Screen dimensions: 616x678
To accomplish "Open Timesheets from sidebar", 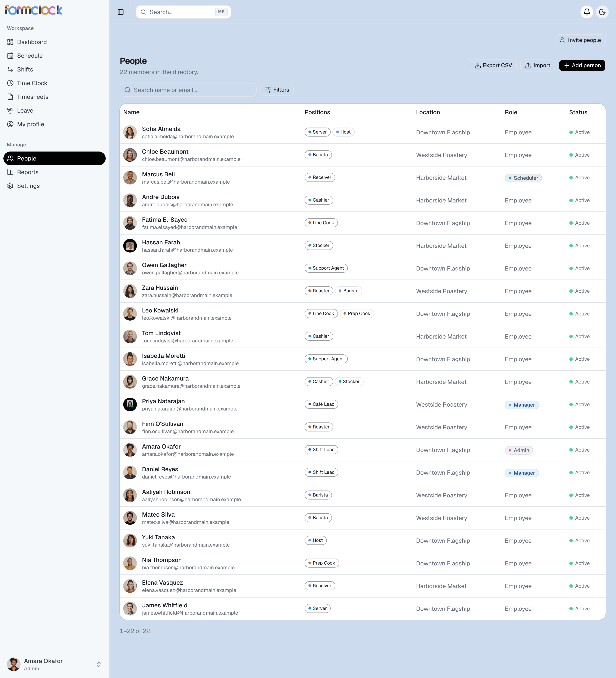I will 55,97.
